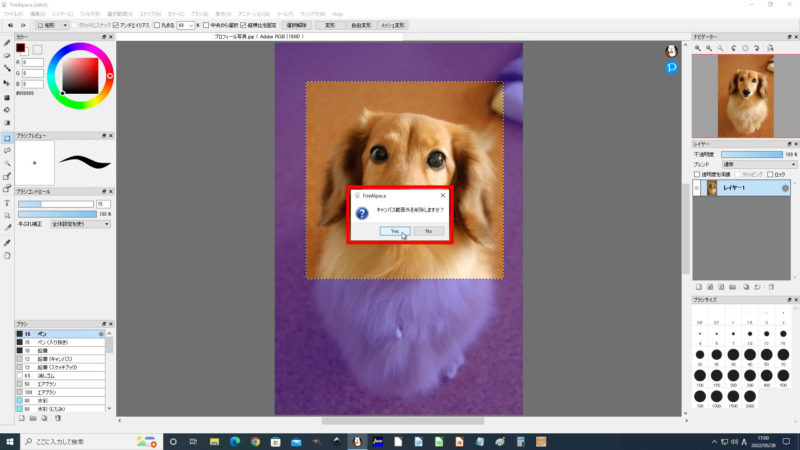800x450 pixels.
Task: Click the 変形 button
Action: 330,25
